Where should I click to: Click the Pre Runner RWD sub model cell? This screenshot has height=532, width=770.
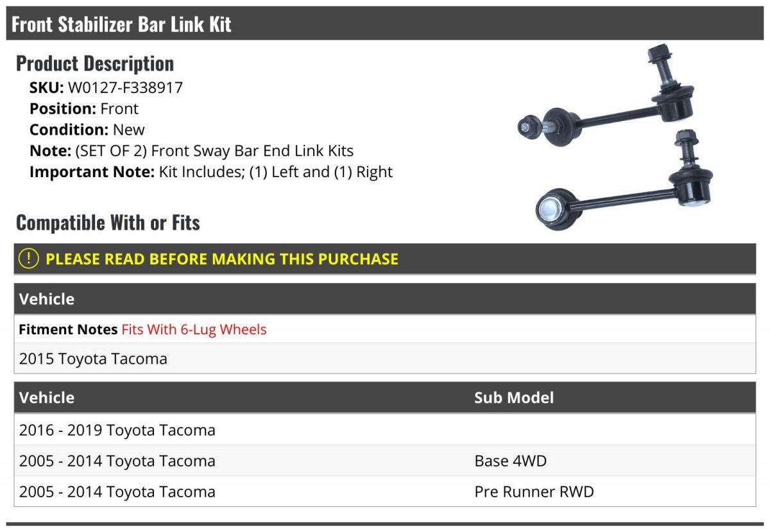(534, 492)
